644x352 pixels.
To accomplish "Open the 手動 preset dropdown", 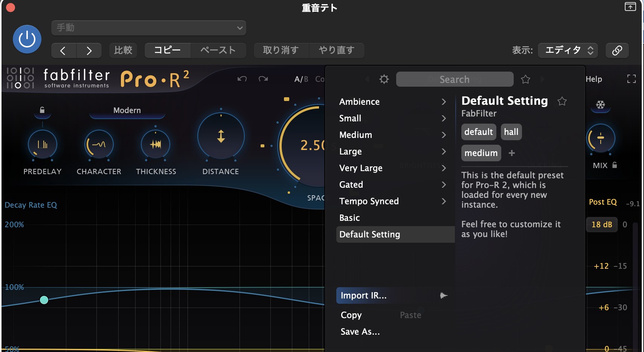I will click(x=149, y=28).
